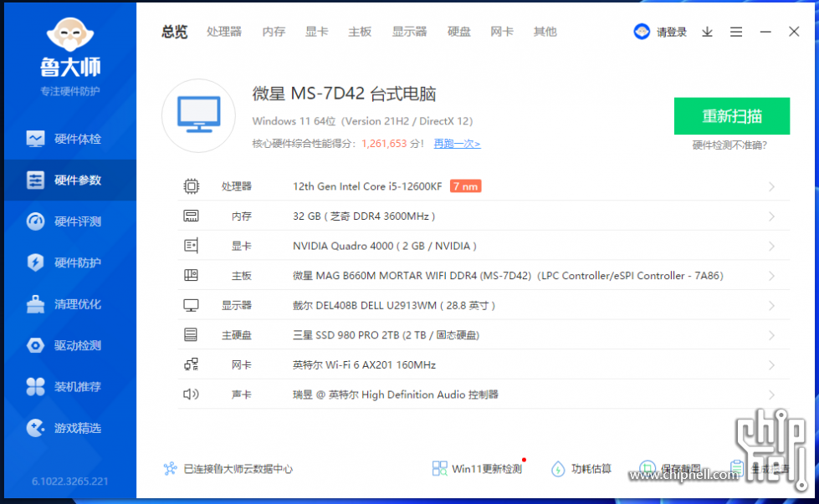819x504 pixels.
Task: Click the login avatar icon
Action: pyautogui.click(x=642, y=32)
